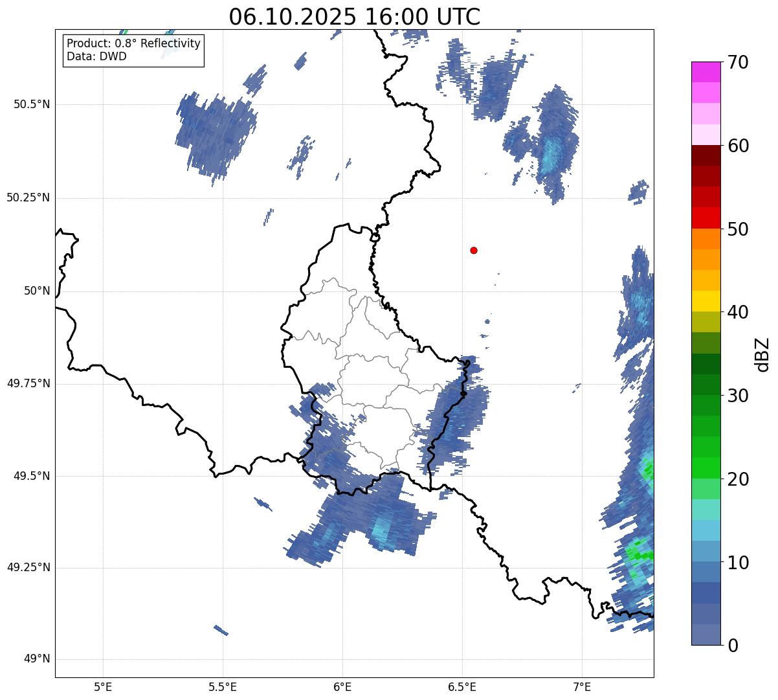Viewport: 778px width, 700px height.
Task: Click the 'dBZ' colorbar axis label
Action: pos(762,354)
